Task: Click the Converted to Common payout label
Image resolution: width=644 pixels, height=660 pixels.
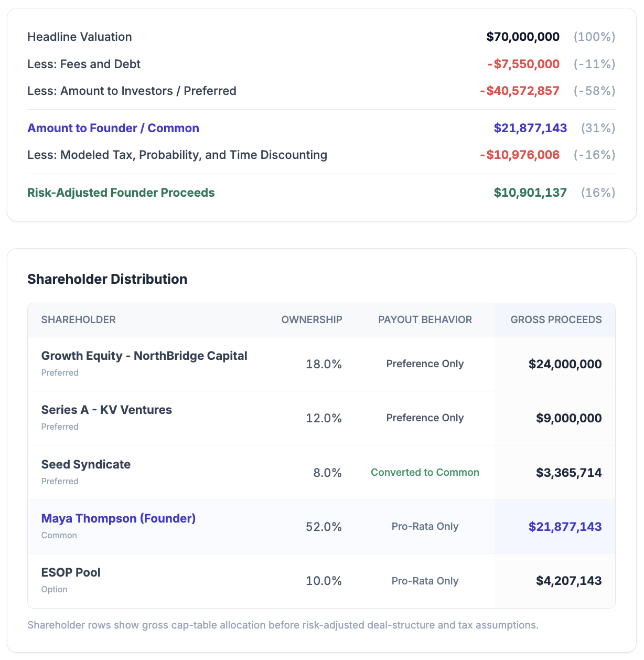Action: 425,472
